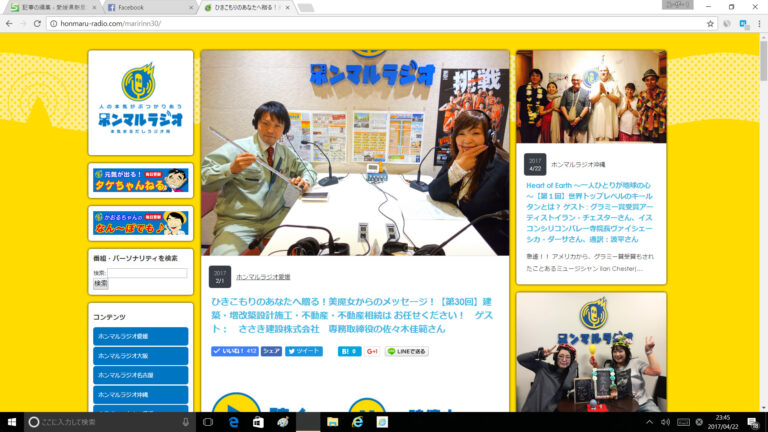Click the grey round extension icon in the toolbar
This screenshot has height=432, width=768.
727,24
